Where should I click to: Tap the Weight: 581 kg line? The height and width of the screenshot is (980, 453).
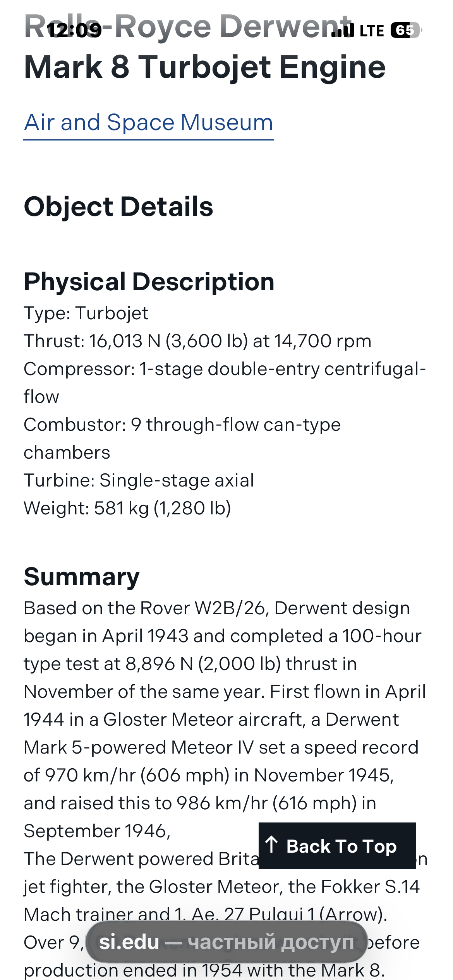(x=127, y=508)
